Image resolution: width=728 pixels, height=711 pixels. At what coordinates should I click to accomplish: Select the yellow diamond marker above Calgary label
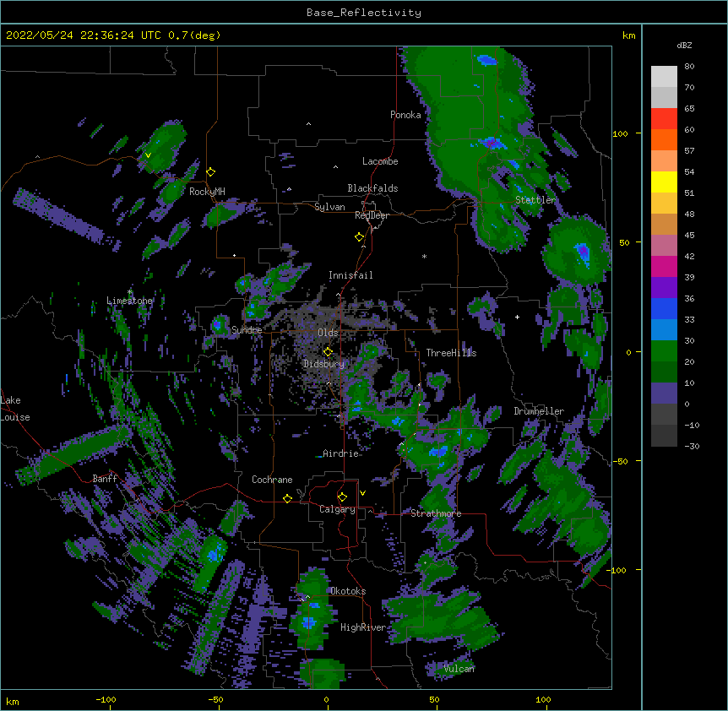(x=342, y=497)
